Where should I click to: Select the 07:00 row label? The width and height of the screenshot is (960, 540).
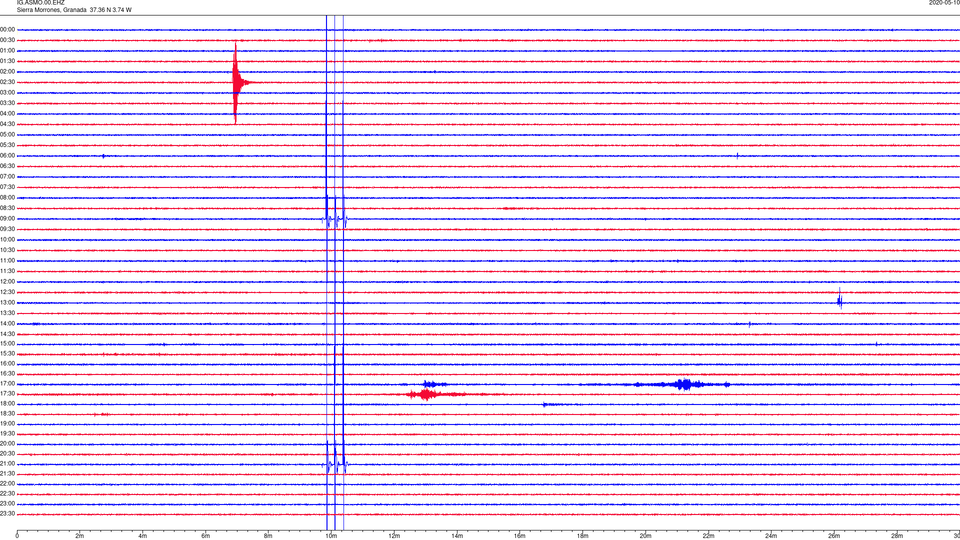pyautogui.click(x=7, y=176)
